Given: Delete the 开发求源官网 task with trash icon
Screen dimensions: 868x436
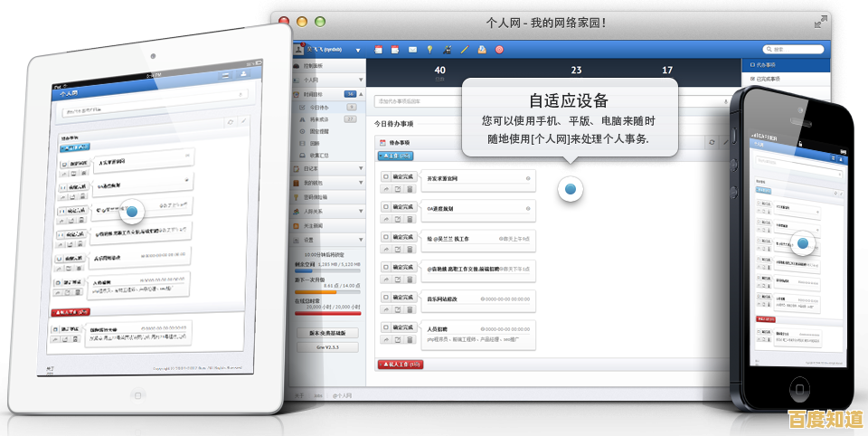Looking at the screenshot, I should (x=410, y=189).
